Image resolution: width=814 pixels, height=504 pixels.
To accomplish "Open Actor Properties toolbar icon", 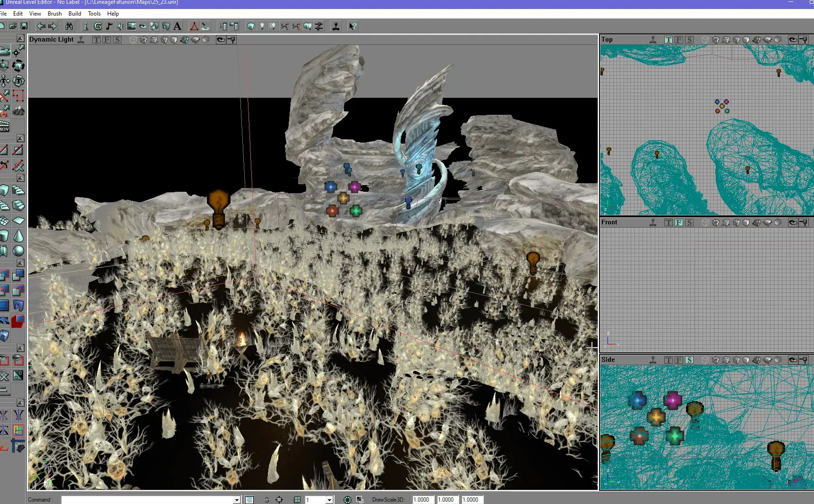I will coord(223,26).
